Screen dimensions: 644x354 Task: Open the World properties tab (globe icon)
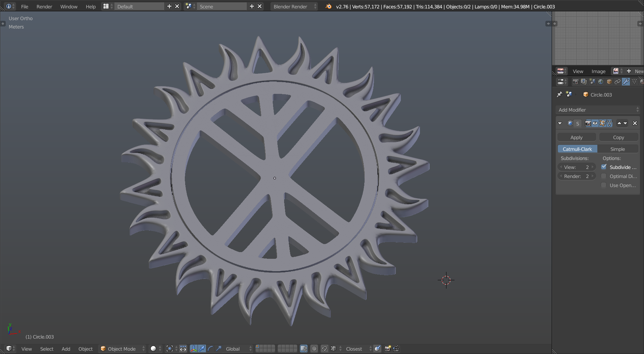(x=601, y=81)
